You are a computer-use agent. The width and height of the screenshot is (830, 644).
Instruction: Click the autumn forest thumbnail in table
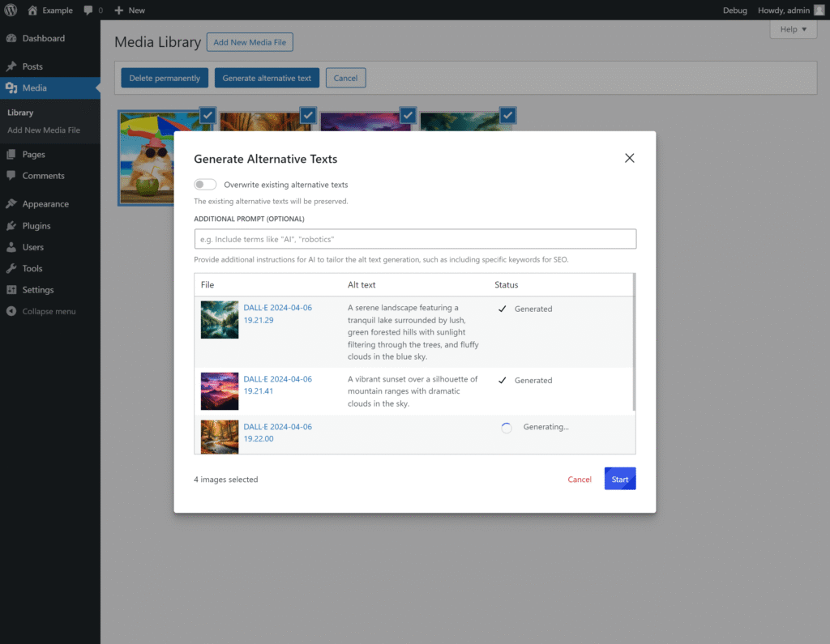pyautogui.click(x=220, y=437)
